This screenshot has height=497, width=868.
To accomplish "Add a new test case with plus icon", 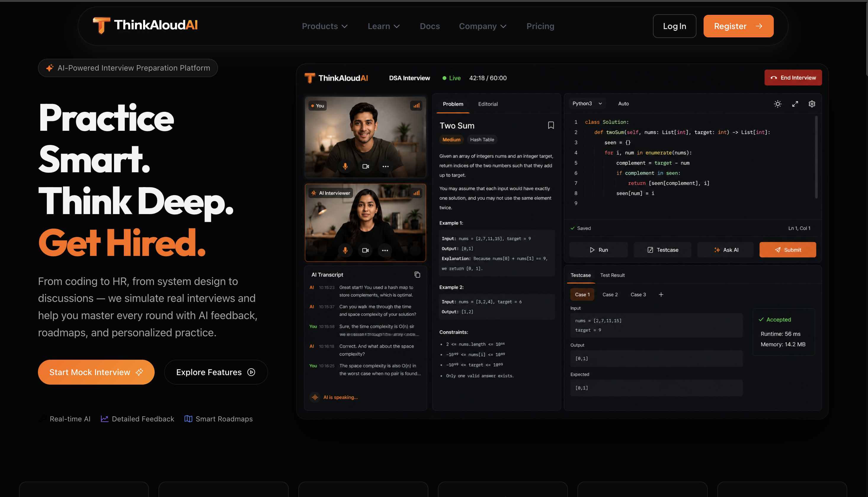I will 661,294.
